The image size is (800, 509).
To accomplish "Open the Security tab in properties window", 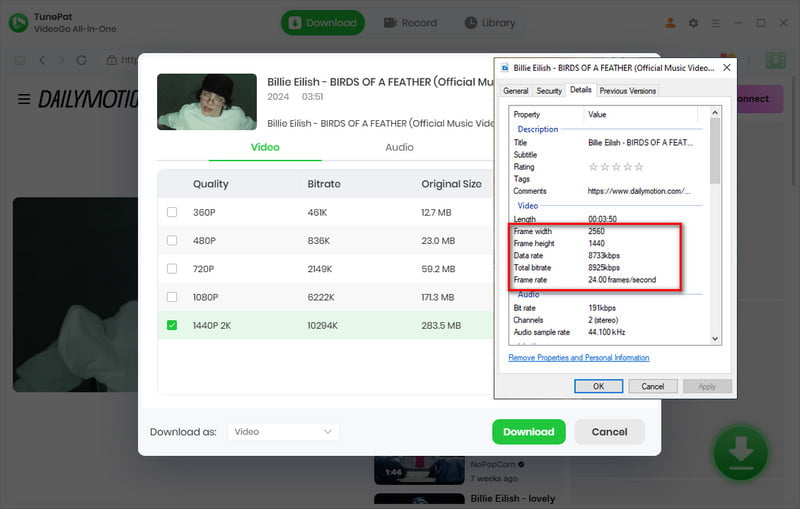I will click(x=549, y=91).
